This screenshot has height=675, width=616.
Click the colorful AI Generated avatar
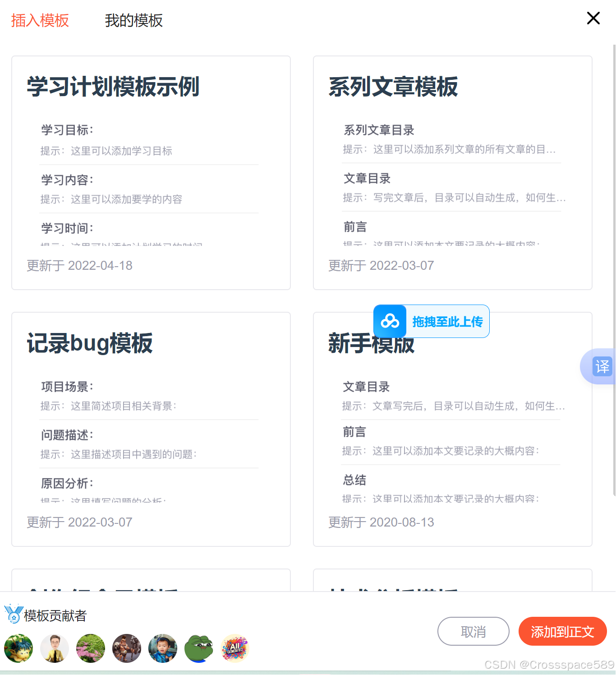234,648
